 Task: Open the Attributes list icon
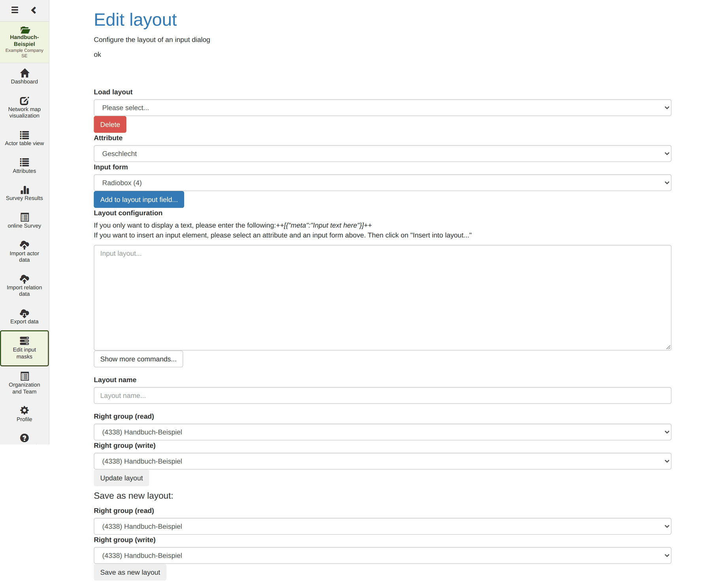click(x=24, y=162)
